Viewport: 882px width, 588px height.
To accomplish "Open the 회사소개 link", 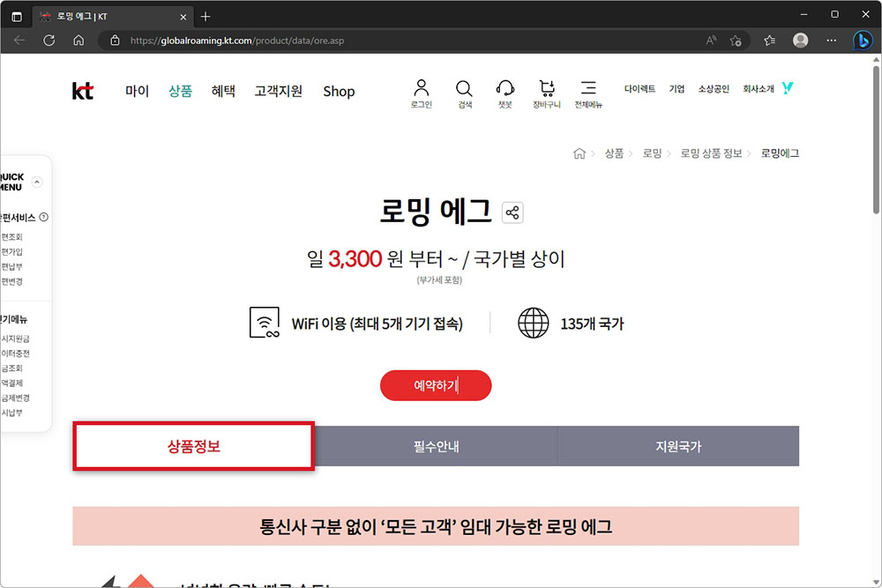I will (x=759, y=89).
